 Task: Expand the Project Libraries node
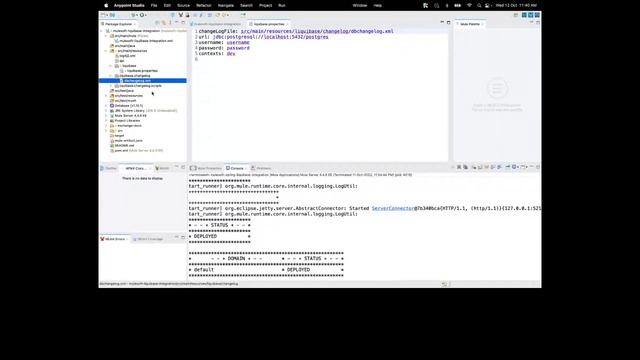coord(106,120)
